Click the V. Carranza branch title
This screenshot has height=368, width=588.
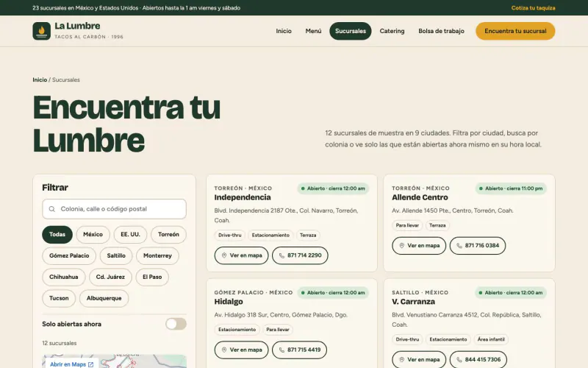click(x=413, y=302)
